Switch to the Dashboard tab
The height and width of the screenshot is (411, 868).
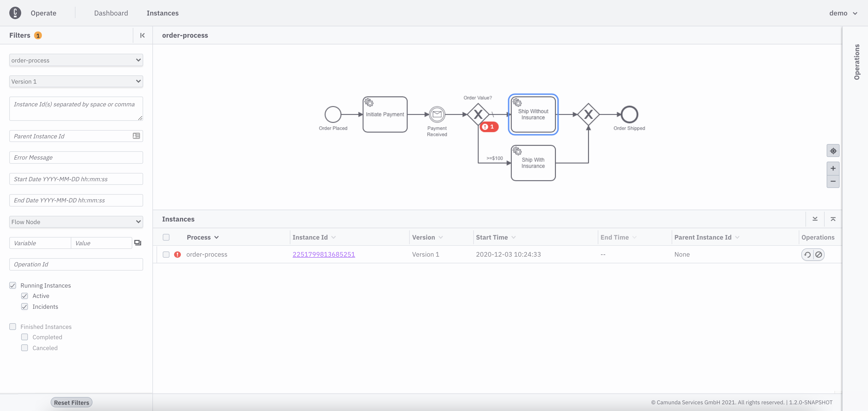pyautogui.click(x=111, y=13)
